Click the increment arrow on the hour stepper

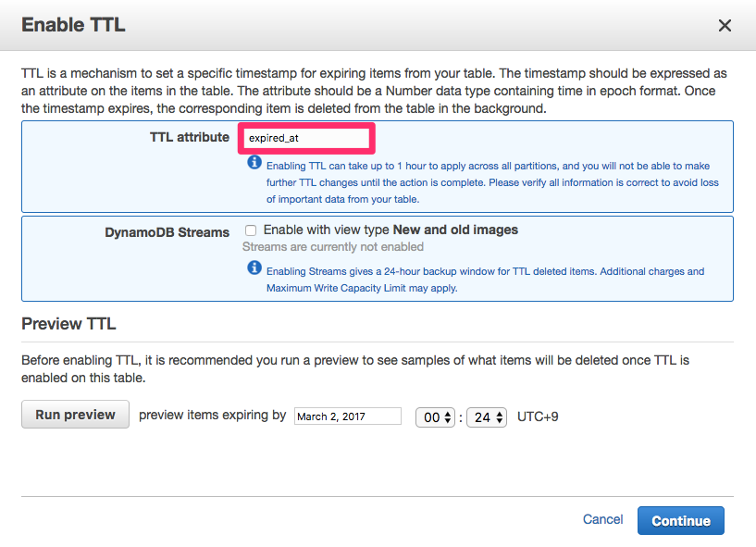tap(446, 412)
